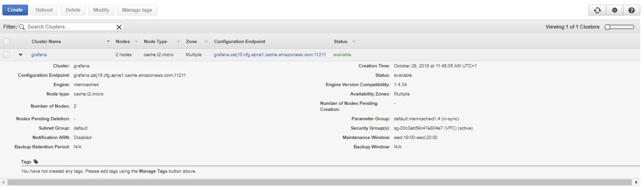Click the Tags label icon

pyautogui.click(x=36, y=162)
